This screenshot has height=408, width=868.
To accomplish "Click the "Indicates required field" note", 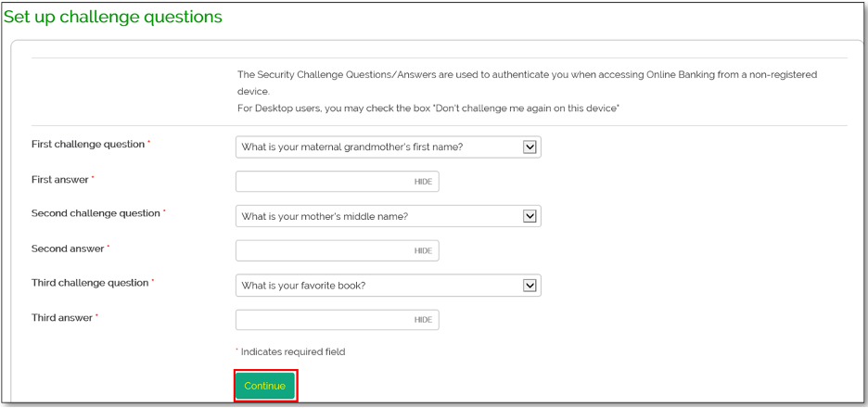I will pos(293,351).
